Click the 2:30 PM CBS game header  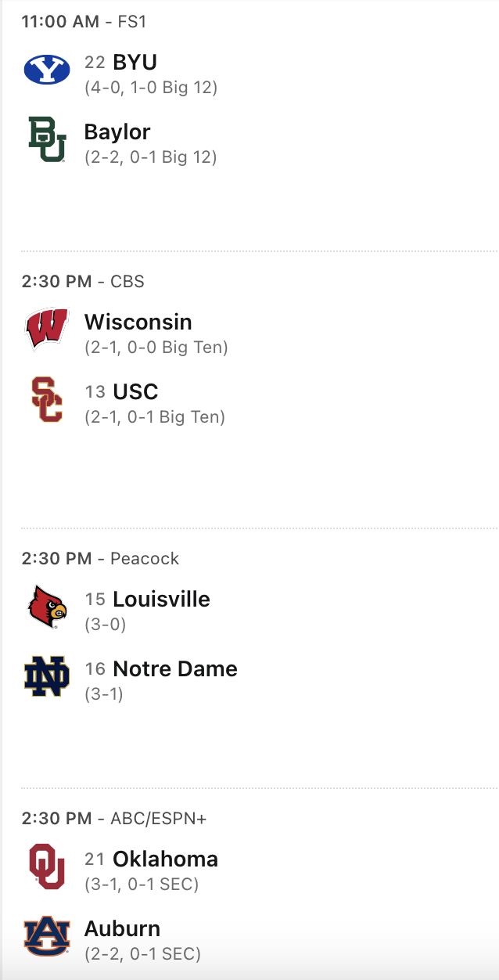point(83,281)
